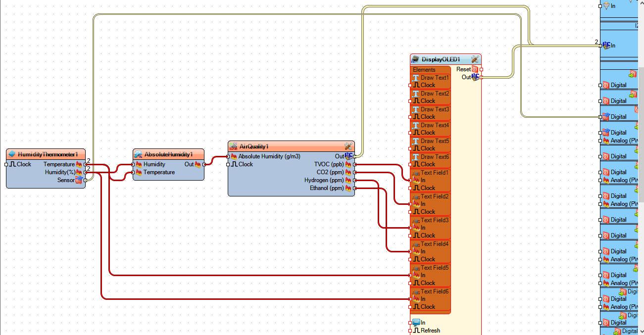
Task: Click the DisplayOLED1 I2C Out pin icon
Action: tap(475, 77)
